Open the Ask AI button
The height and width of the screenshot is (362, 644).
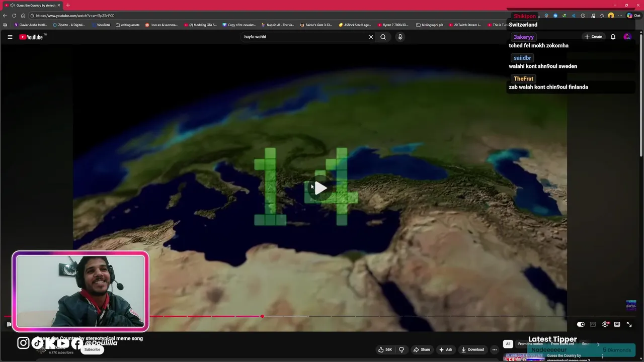tap(445, 349)
